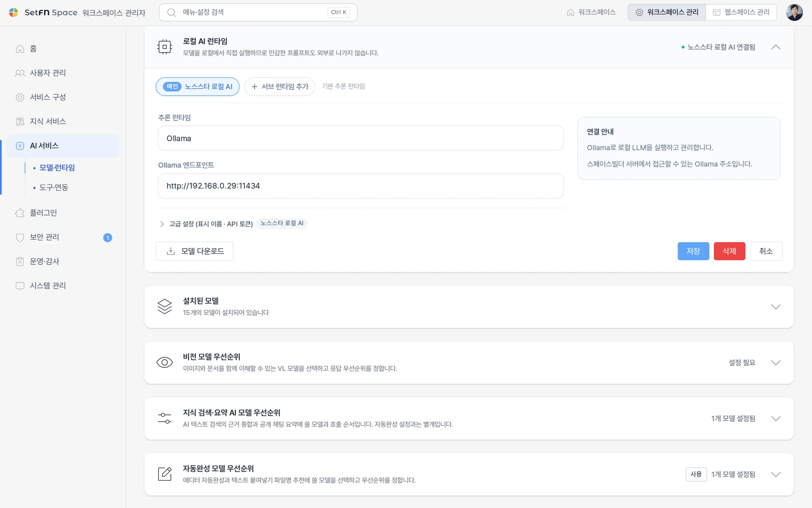Click the 노스스타 로컬 AI 연결됨 status

coord(718,47)
